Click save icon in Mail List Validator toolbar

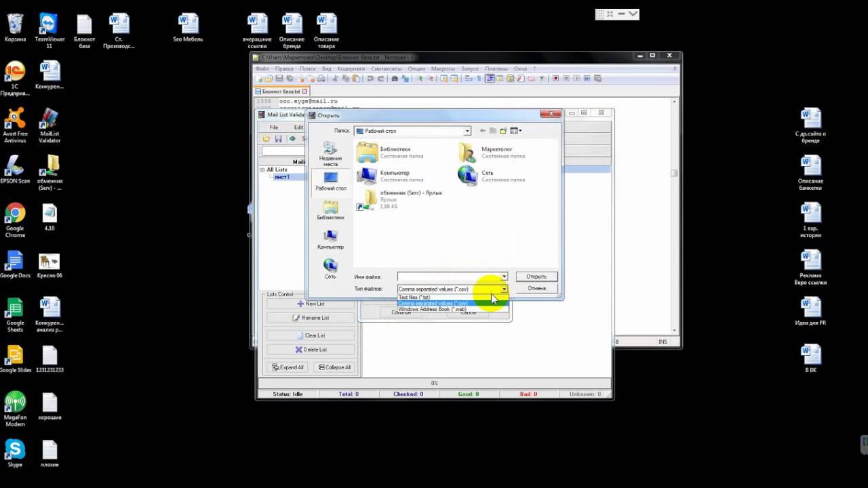(278, 139)
